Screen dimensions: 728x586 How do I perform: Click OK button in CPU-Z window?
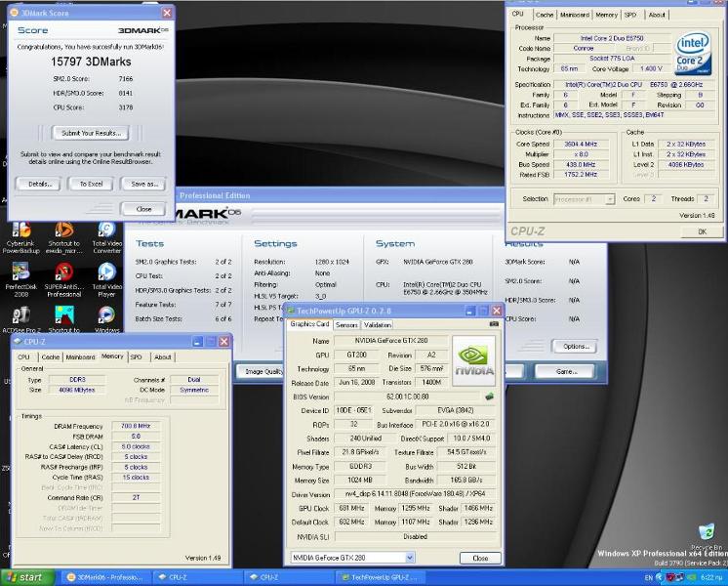coord(702,231)
